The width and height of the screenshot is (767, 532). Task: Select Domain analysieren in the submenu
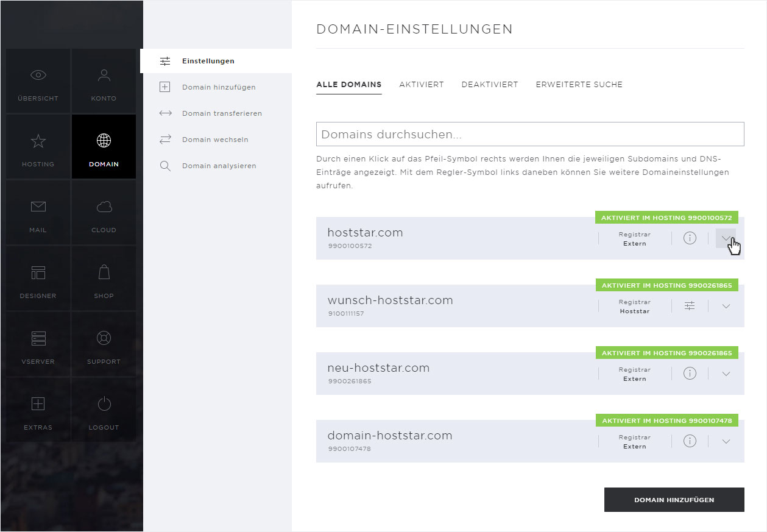(219, 166)
